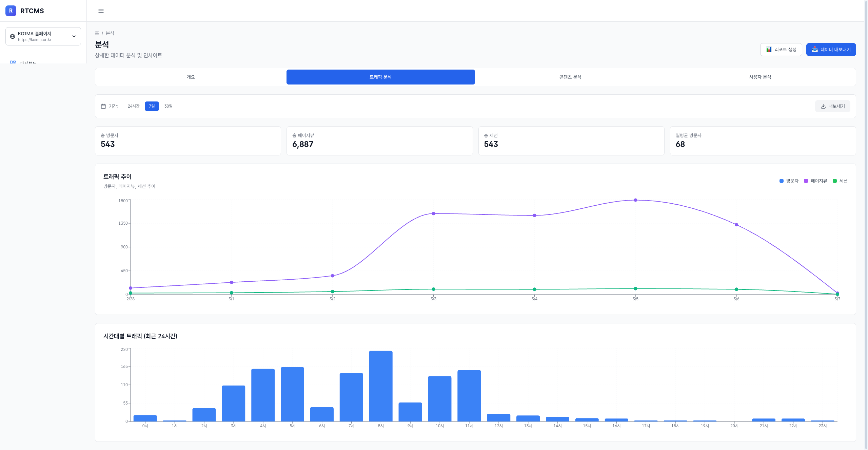
Task: Expand the KOIMA 홈페이지 site chevron
Action: click(74, 36)
